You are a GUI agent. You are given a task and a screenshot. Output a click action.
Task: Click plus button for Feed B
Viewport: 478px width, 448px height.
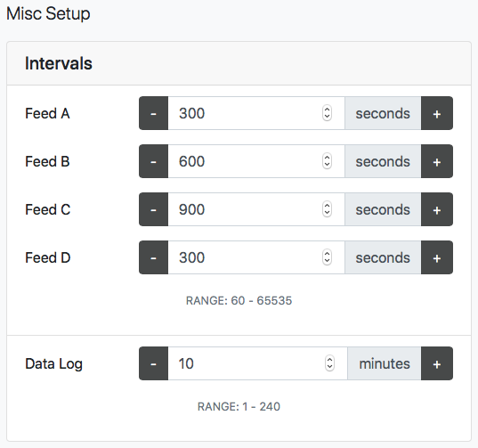coord(437,161)
